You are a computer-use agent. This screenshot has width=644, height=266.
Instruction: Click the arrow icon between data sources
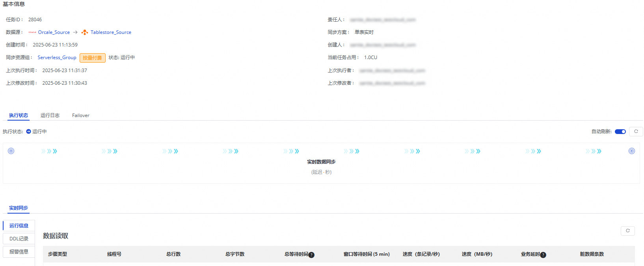(75, 32)
